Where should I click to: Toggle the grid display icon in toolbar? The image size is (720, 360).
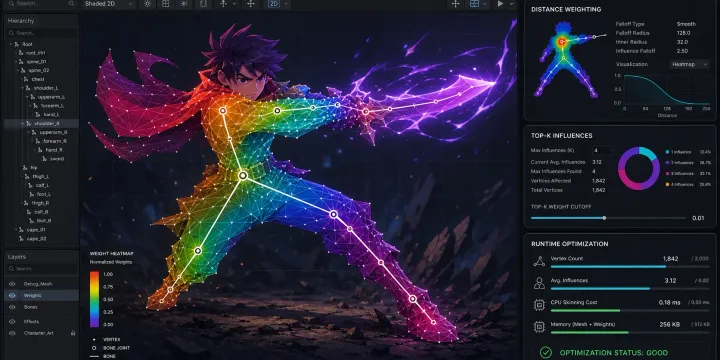tap(165, 4)
